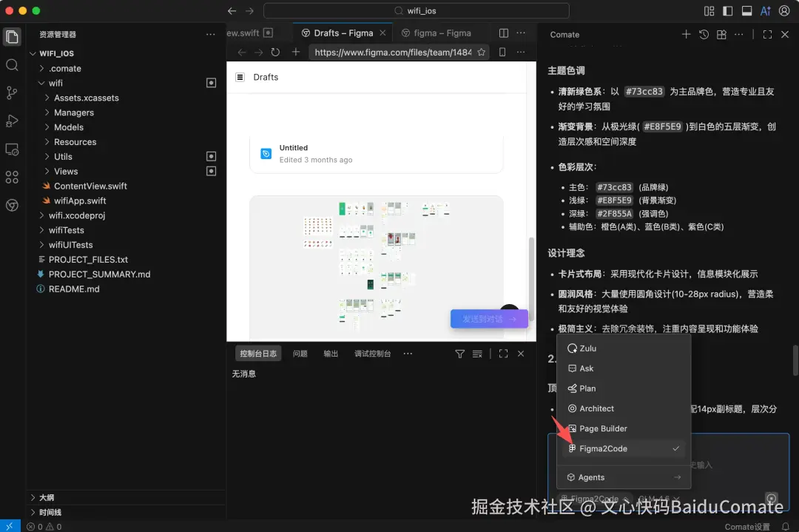Open notifications bell in status bar
The width and height of the screenshot is (799, 532).
785,526
